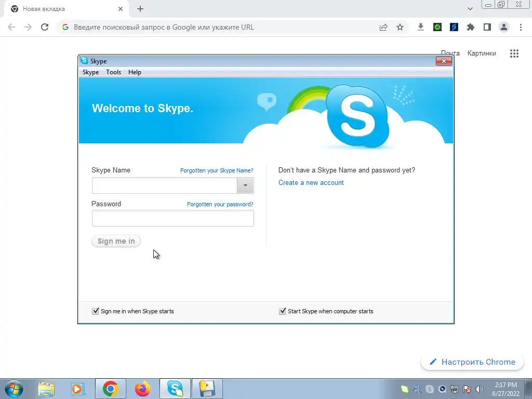Switch to Chrome on the taskbar
The width and height of the screenshot is (532, 399).
point(110,389)
